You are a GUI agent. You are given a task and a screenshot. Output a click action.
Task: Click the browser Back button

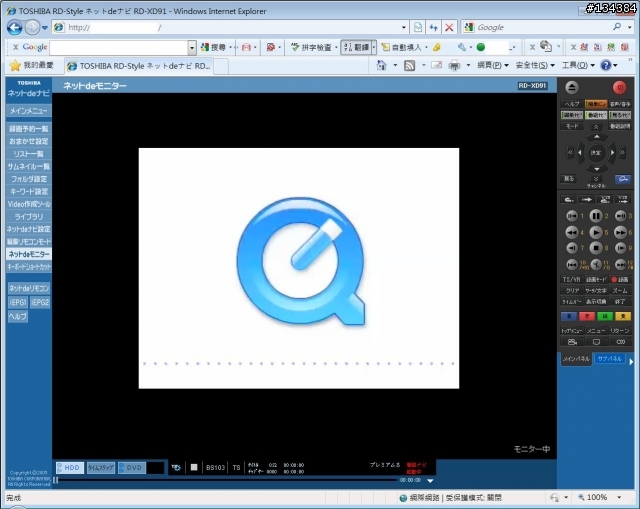14,27
